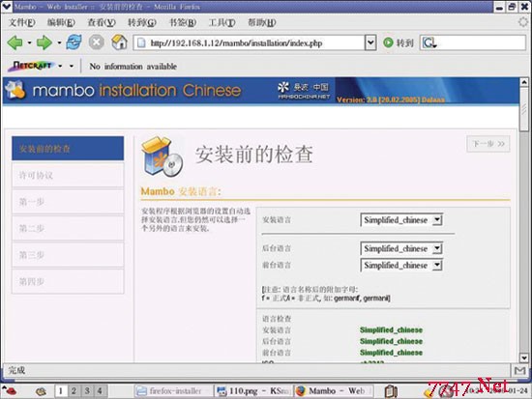
Task: Open forward history dropdown arrow
Action: 59,43
